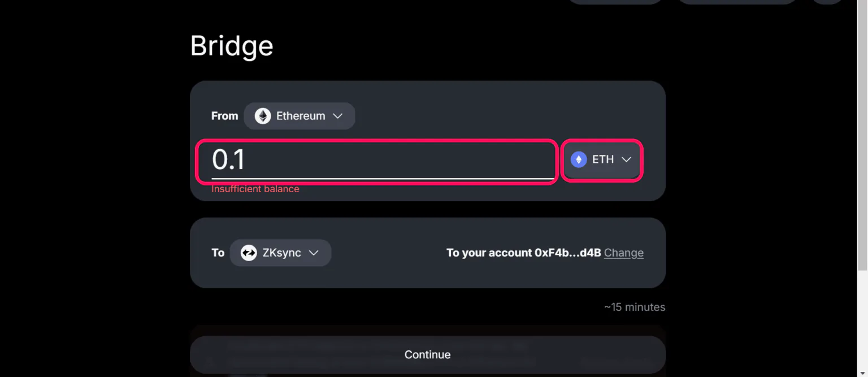Click the Insufficient balance warning text
Viewport: 868px width, 377px height.
click(x=255, y=189)
